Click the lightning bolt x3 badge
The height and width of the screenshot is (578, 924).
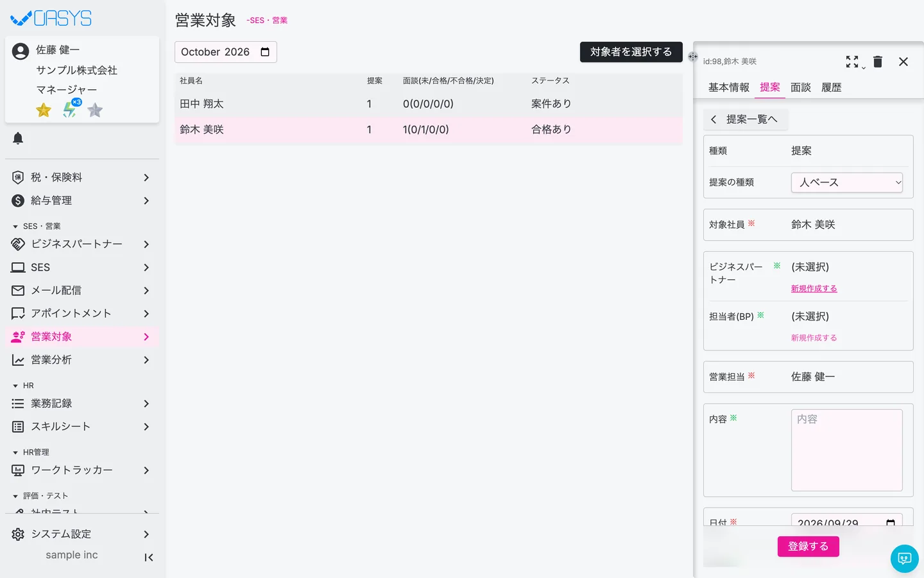71,109
